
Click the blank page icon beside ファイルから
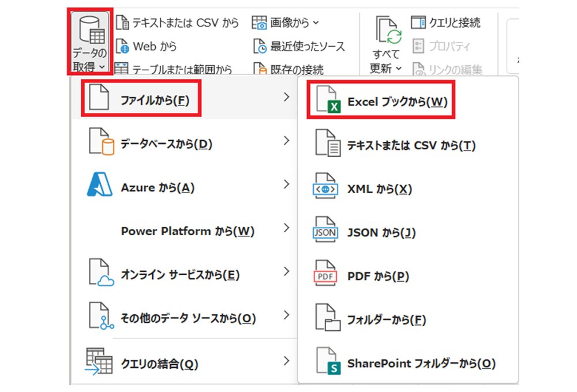tap(99, 97)
